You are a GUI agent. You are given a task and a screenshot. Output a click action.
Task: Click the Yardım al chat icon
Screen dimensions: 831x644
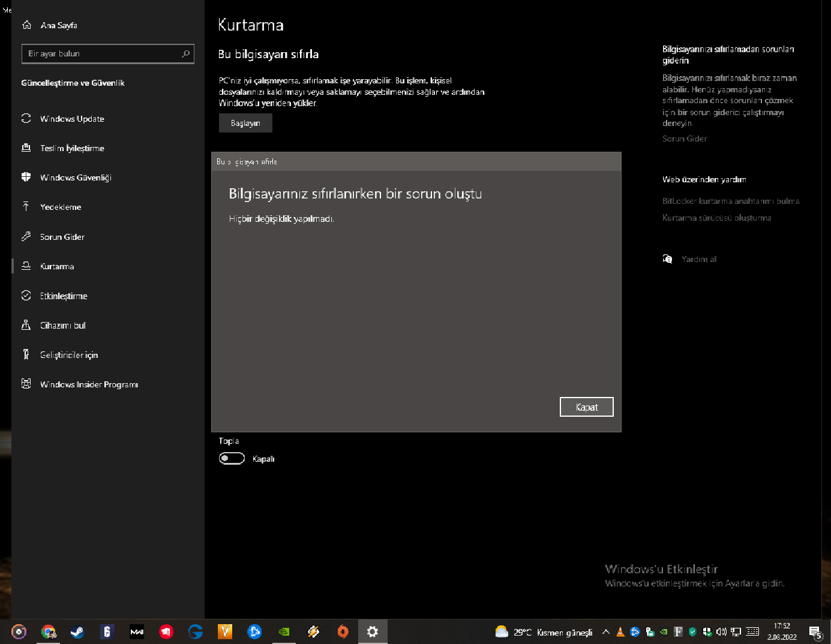[x=667, y=259]
